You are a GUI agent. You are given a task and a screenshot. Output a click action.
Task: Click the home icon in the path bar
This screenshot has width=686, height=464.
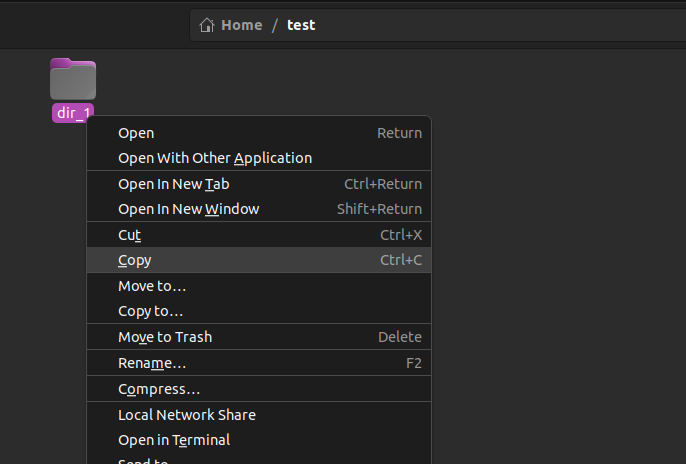(208, 25)
